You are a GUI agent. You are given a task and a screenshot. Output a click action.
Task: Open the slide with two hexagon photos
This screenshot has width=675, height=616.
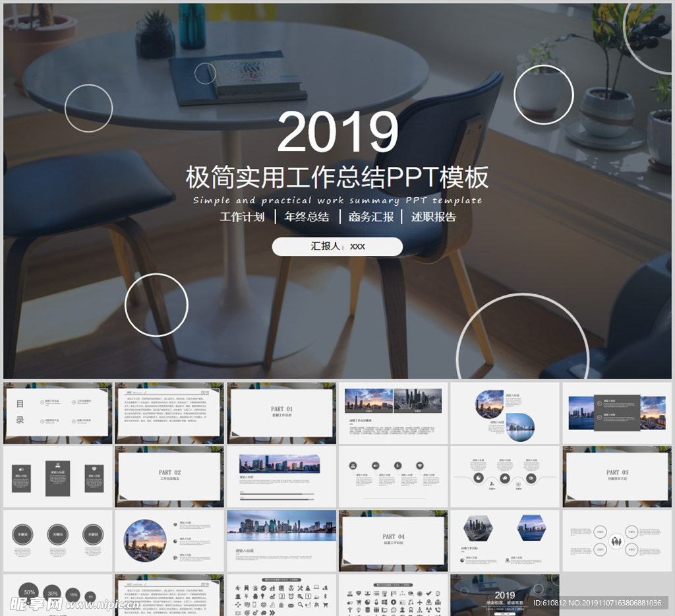click(x=505, y=541)
